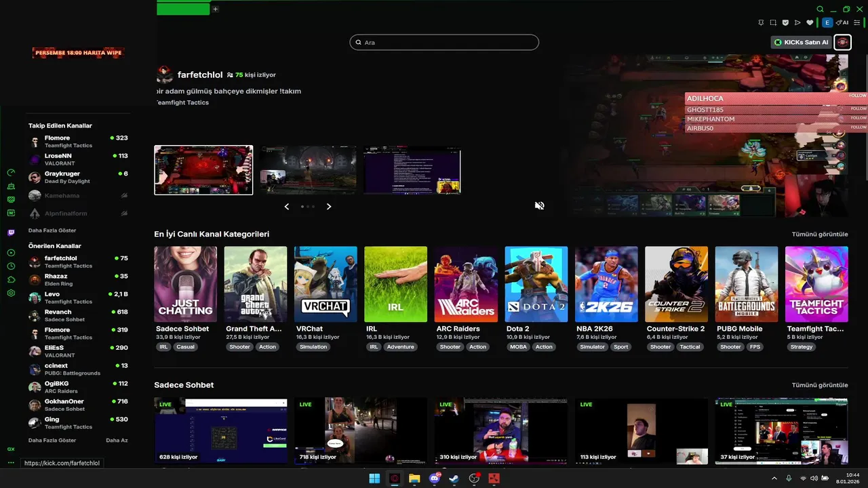868x488 pixels.
Task: Open Teamfight Tactics link under stream title
Action: pos(182,103)
